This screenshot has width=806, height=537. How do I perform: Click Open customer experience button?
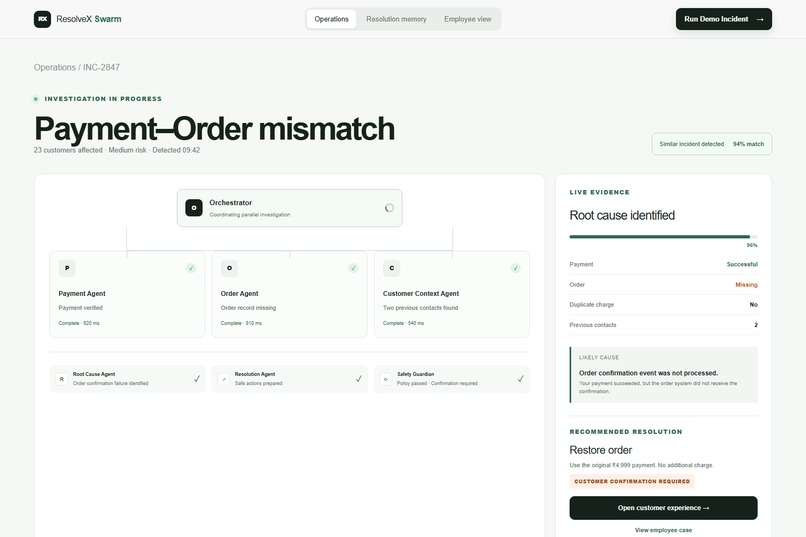pos(663,508)
